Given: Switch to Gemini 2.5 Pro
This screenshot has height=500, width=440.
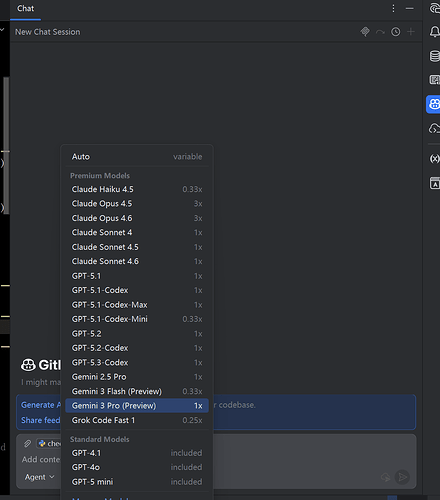Looking at the screenshot, I should (x=137, y=377).
